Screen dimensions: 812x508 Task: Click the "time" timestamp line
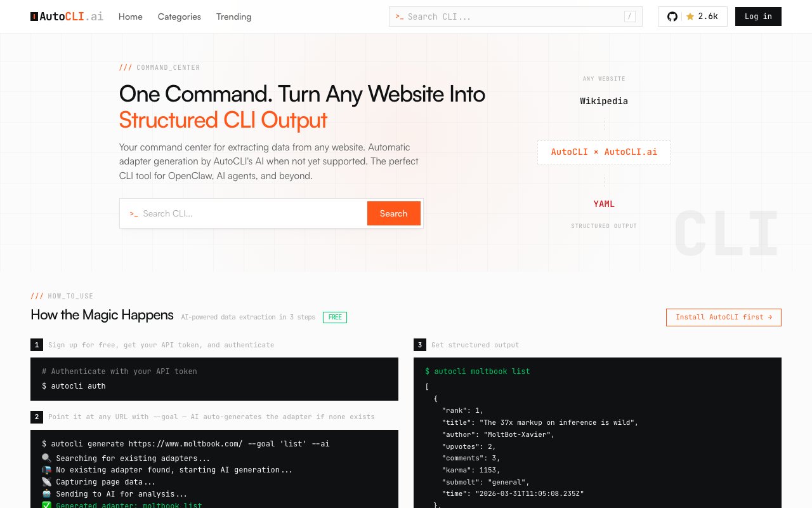pos(513,493)
